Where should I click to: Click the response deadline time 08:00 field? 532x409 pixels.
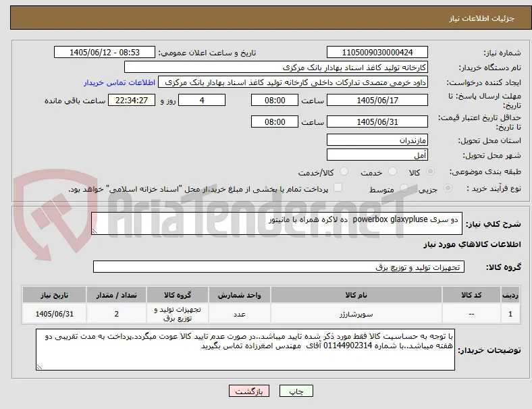pyautogui.click(x=275, y=100)
